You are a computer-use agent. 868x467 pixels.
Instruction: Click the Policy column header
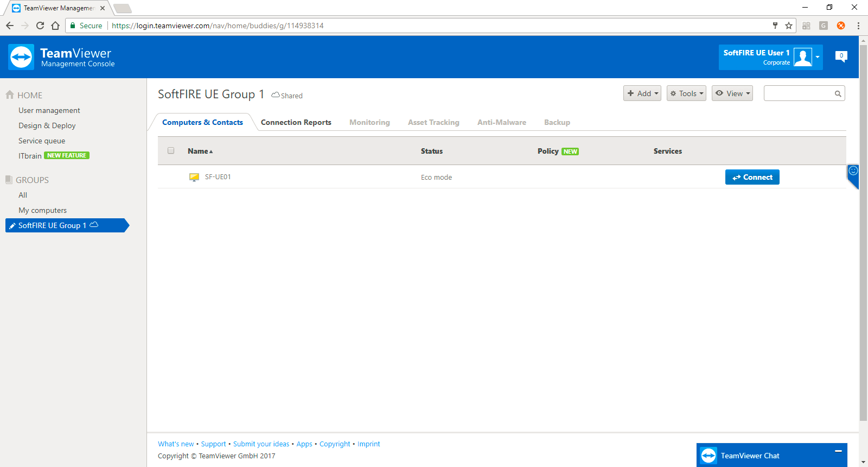pos(548,151)
